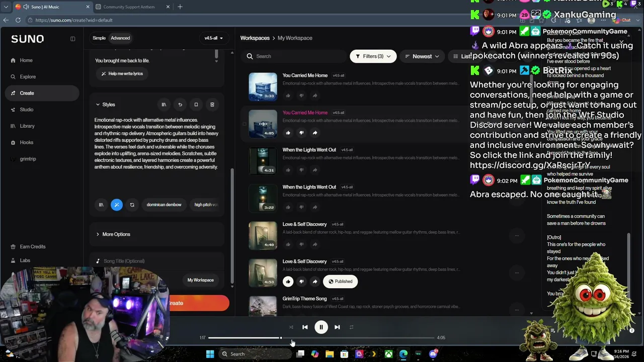Refresh the suggested style tags
This screenshot has width=644, height=362.
[x=132, y=205]
